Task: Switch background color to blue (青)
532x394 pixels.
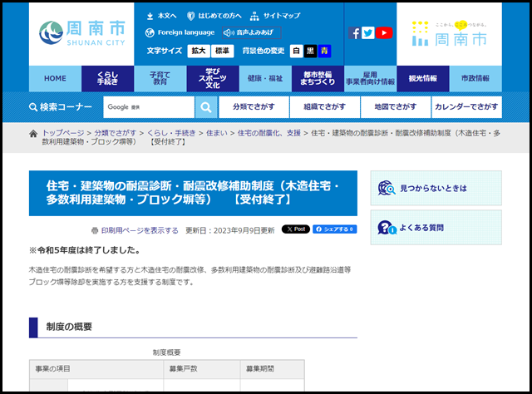Action: click(324, 51)
